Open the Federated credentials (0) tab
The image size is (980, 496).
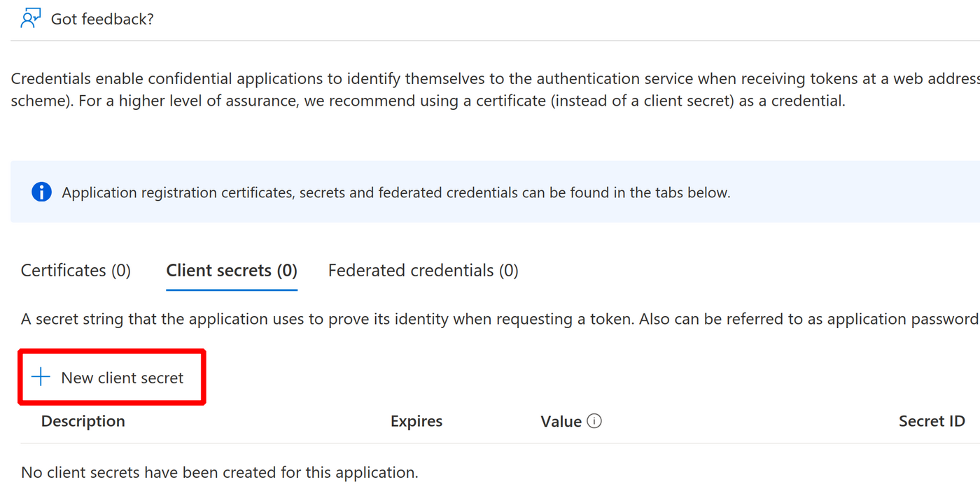pos(423,270)
